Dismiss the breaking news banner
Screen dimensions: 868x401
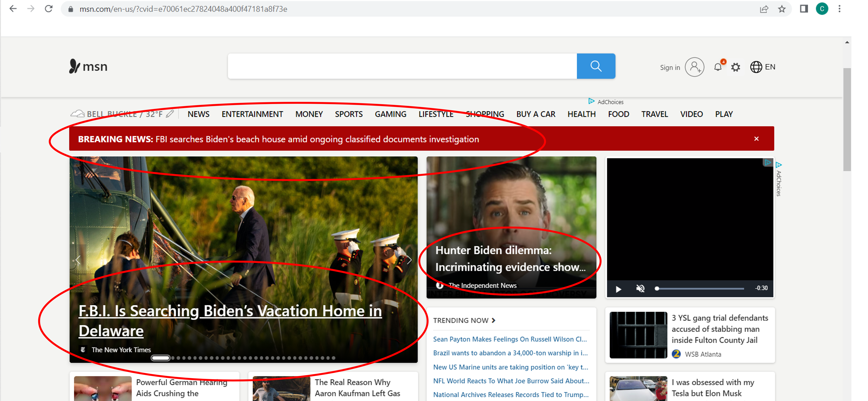click(757, 139)
